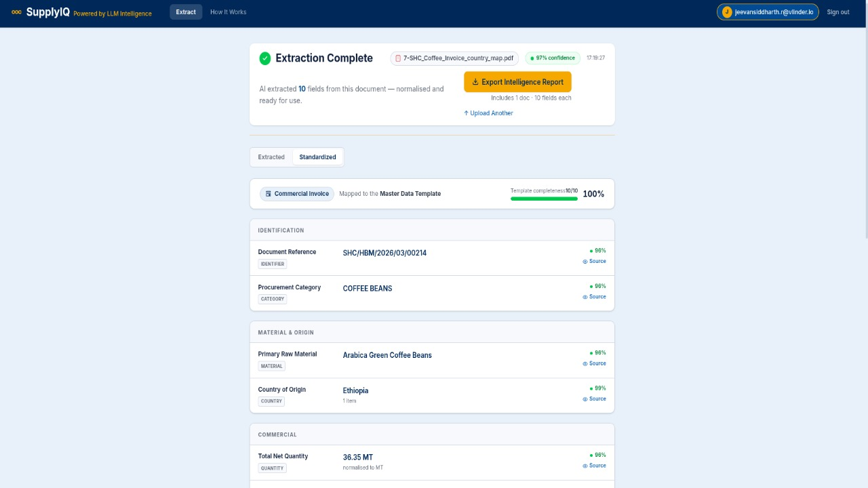Click the COUNTRY tag under Country of Origin
This screenshot has width=868, height=488.
tap(271, 401)
